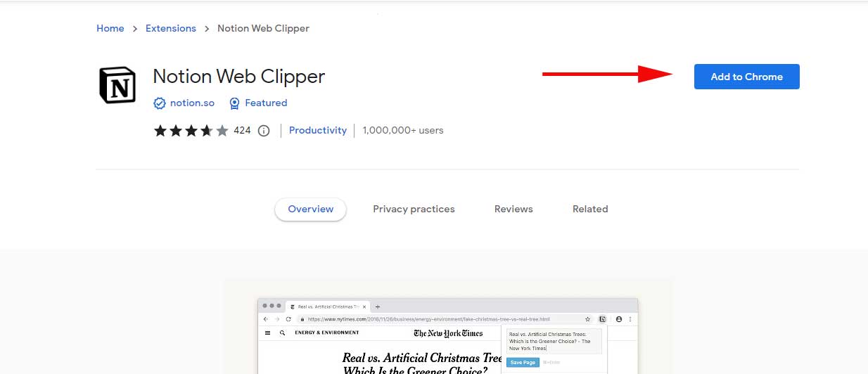The width and height of the screenshot is (868, 374).
Task: Click The New York Times masthead logo
Action: (448, 333)
